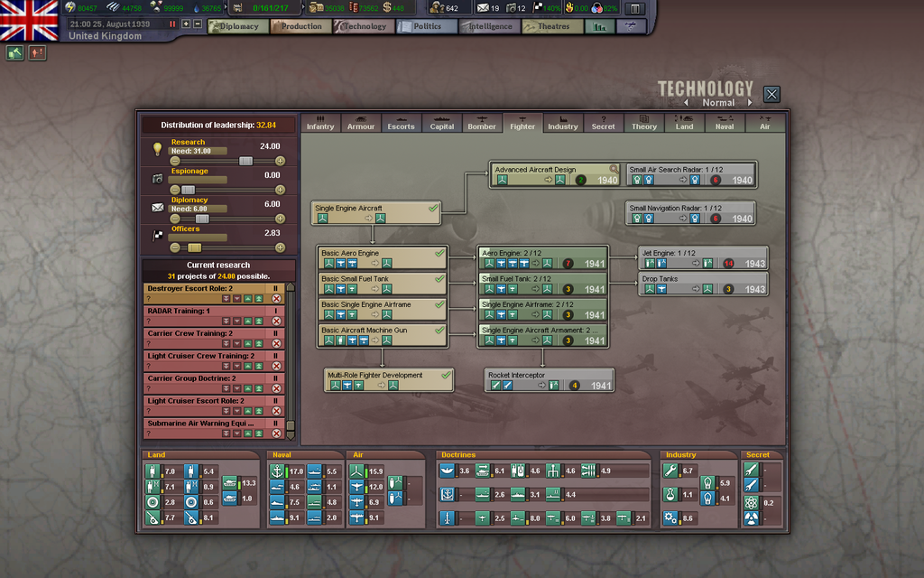Image resolution: width=924 pixels, height=578 pixels.
Task: Cancel Destroyer Escort Role research
Action: 276,299
